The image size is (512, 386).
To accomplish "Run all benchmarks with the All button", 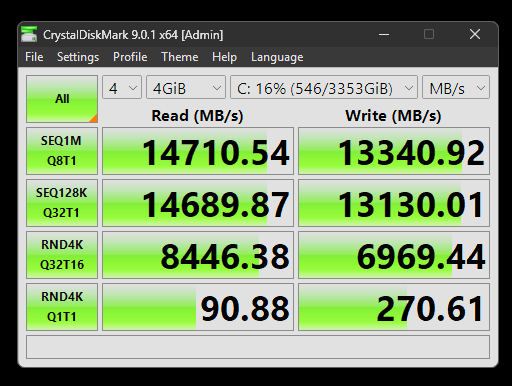I will coord(62,99).
